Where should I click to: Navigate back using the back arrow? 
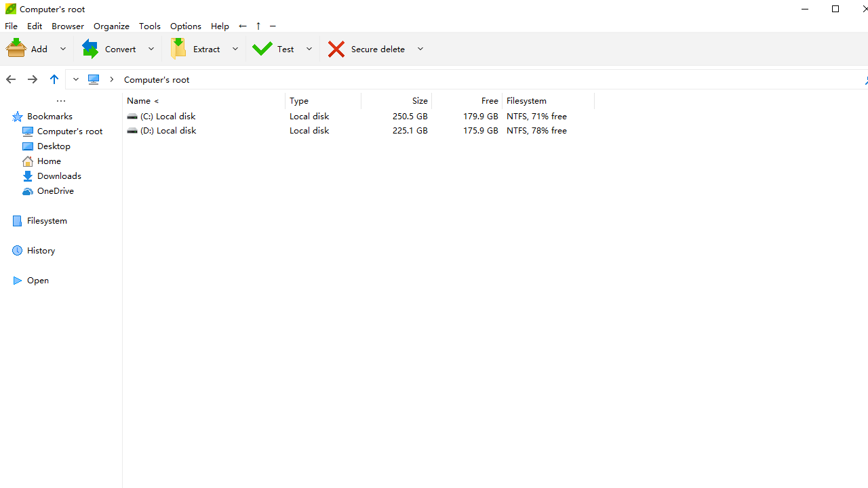click(11, 79)
